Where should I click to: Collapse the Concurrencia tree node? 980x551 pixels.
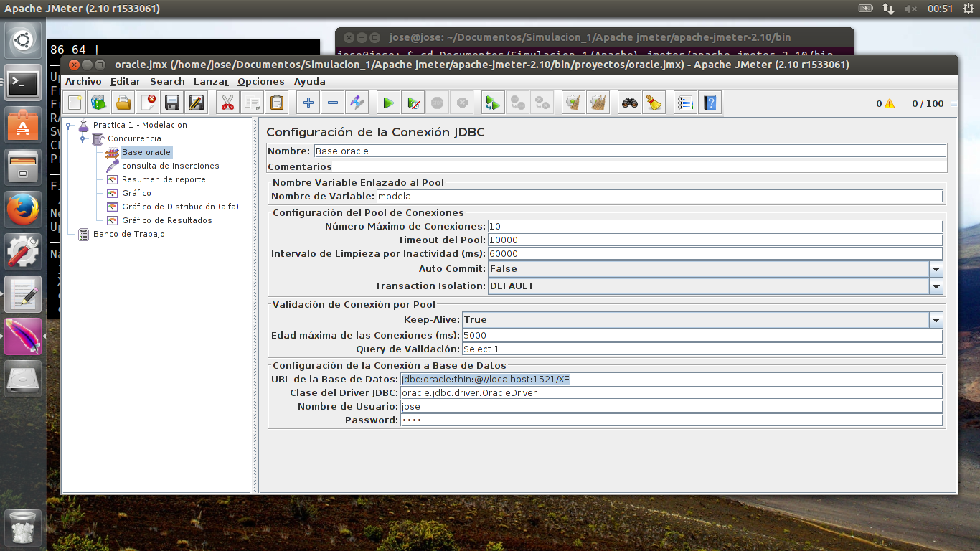(83, 139)
